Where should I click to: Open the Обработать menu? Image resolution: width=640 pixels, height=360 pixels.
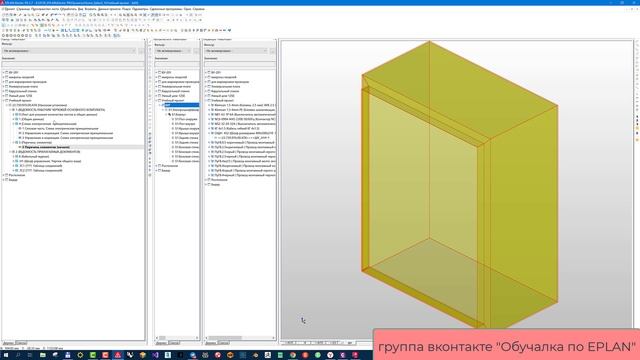tap(68, 9)
